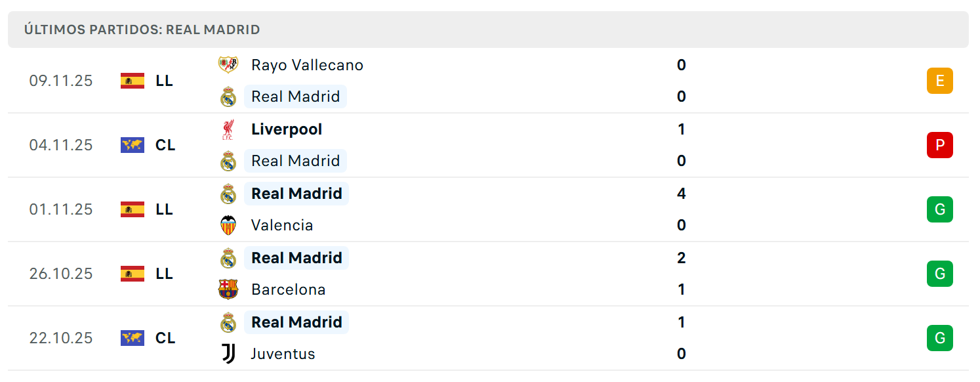Click the Barcelona club crest icon

pos(228,289)
